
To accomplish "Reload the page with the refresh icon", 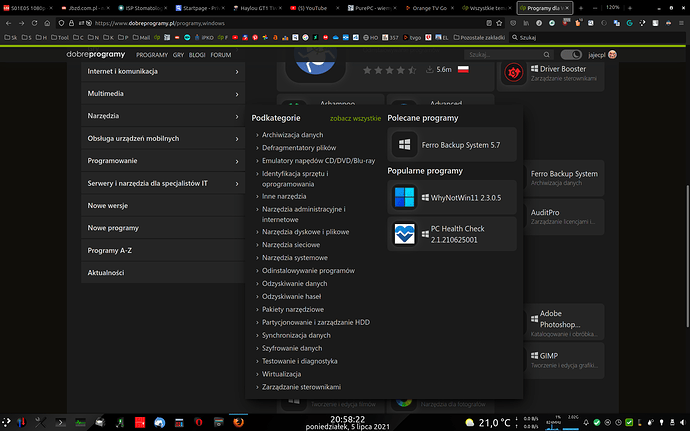I will pos(34,23).
